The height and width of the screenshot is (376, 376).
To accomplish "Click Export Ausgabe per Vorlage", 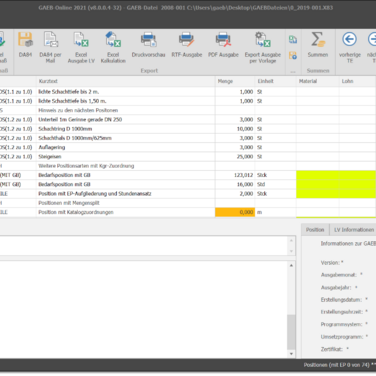I will click(x=263, y=47).
